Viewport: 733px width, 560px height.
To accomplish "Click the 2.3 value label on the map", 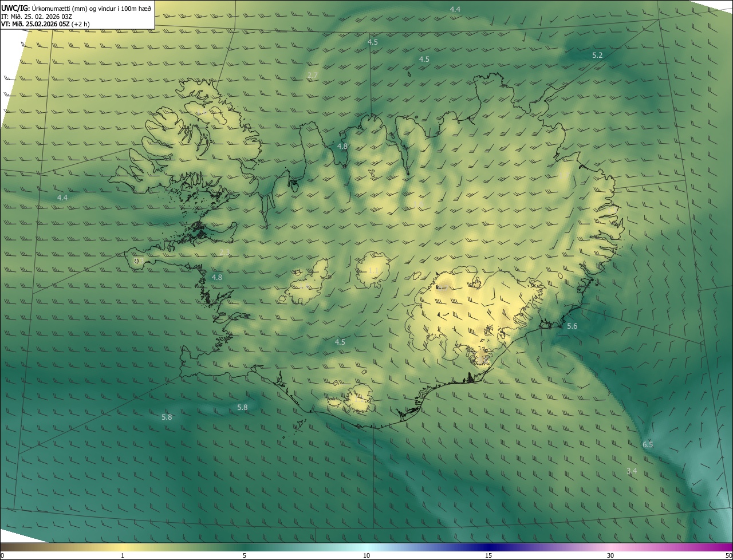I will click(x=224, y=252).
